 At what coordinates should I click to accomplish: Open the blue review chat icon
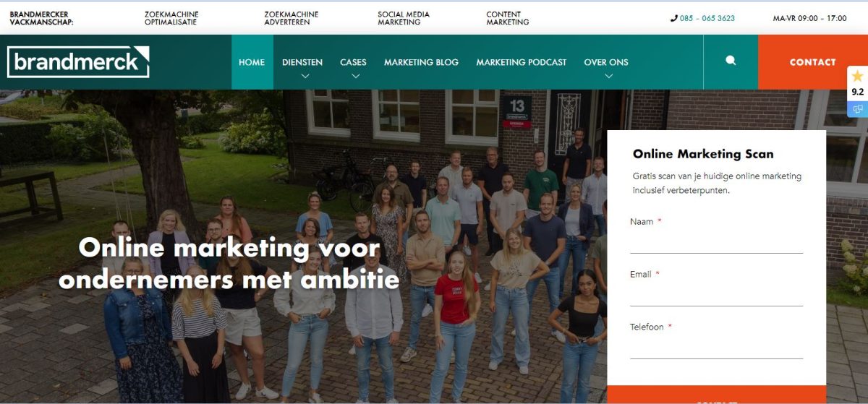(858, 109)
